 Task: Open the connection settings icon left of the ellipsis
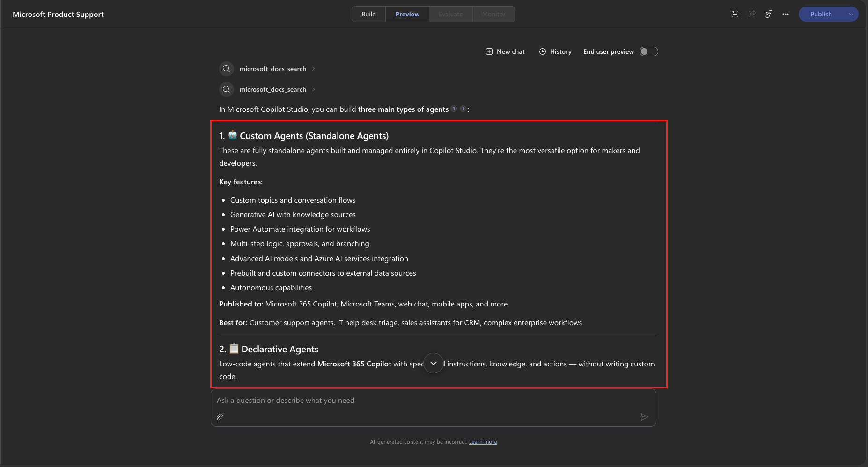point(769,14)
